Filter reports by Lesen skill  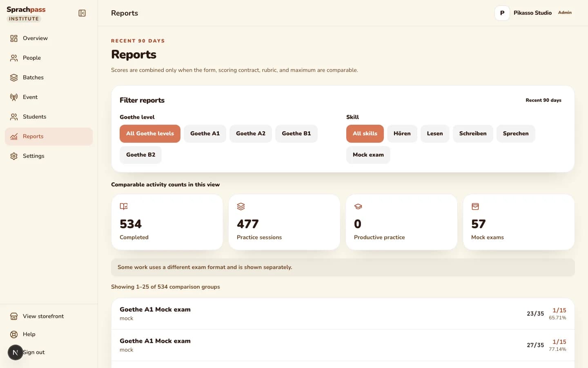435,134
